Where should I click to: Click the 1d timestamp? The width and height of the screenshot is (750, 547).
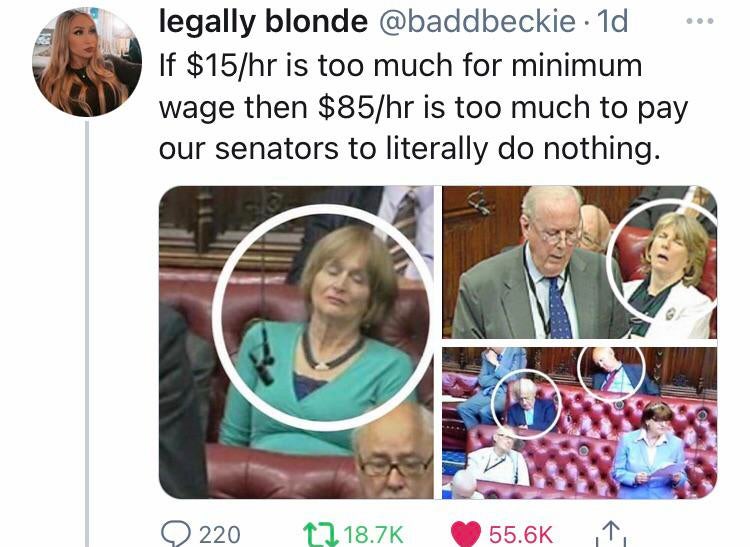(613, 22)
